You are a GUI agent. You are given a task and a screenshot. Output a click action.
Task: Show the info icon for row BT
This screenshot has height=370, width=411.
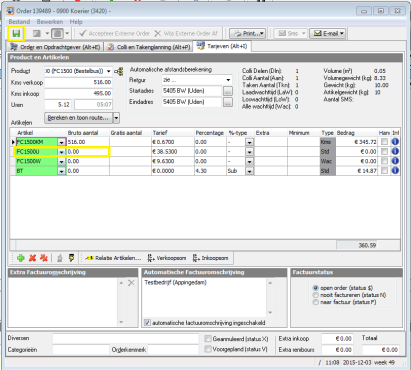(x=395, y=171)
